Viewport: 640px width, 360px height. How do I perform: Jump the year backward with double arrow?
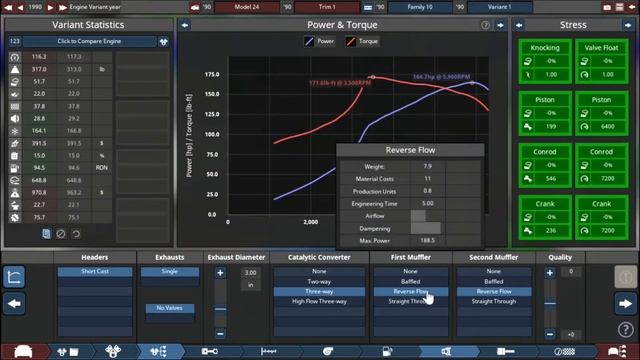tap(8, 7)
